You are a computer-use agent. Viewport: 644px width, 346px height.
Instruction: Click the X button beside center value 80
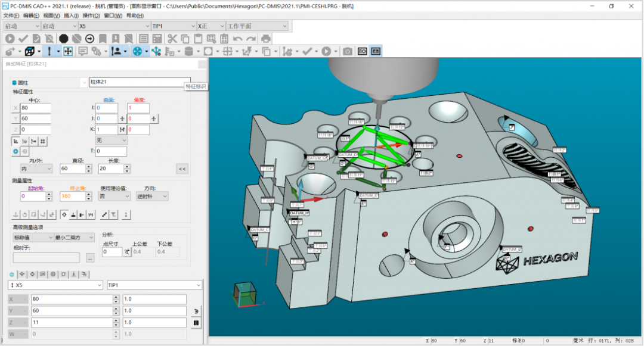[16, 108]
